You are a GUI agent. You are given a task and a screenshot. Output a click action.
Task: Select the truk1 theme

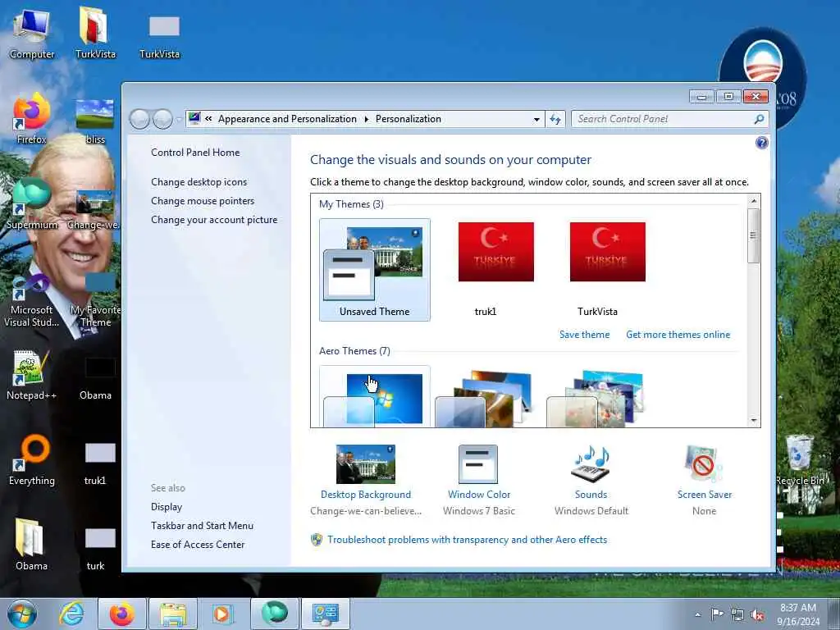pos(495,270)
